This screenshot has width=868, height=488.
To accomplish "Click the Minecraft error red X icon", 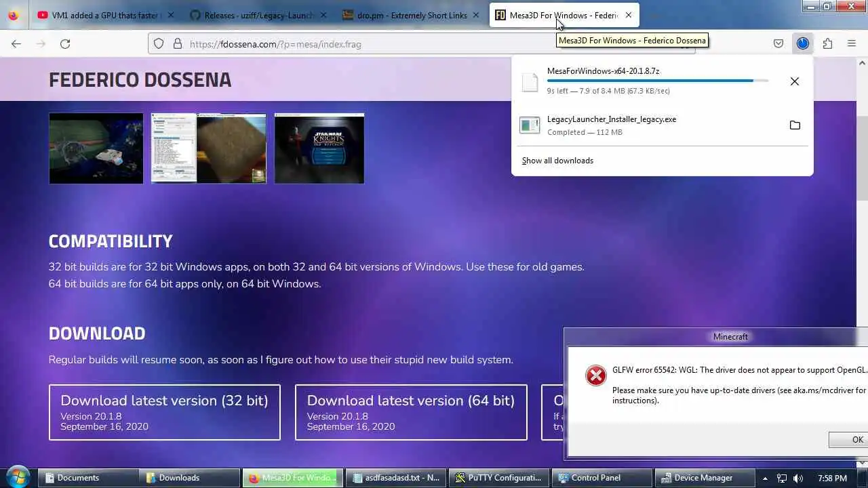I will (x=596, y=375).
